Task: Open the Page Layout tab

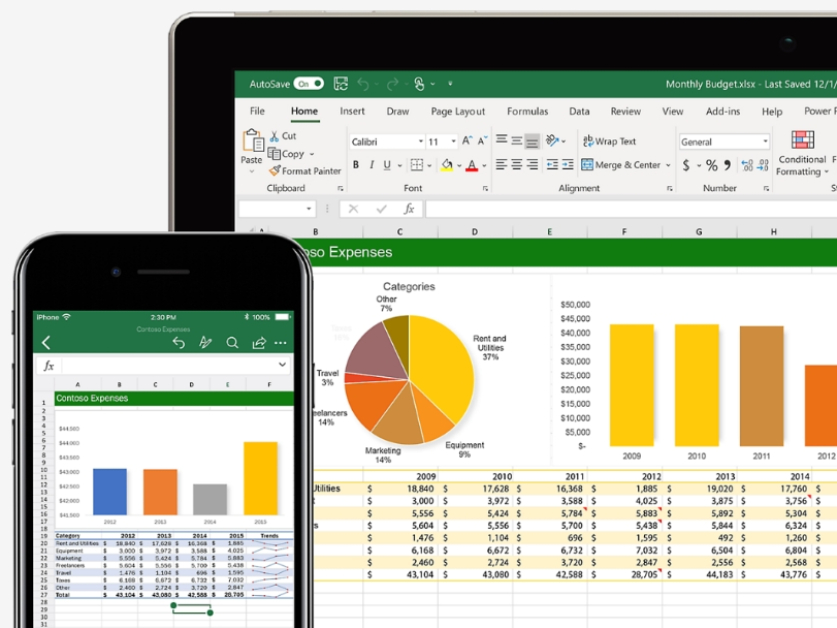Action: 458,111
